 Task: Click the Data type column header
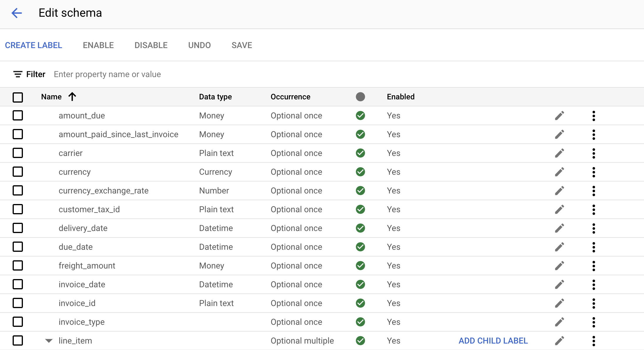[x=215, y=97]
